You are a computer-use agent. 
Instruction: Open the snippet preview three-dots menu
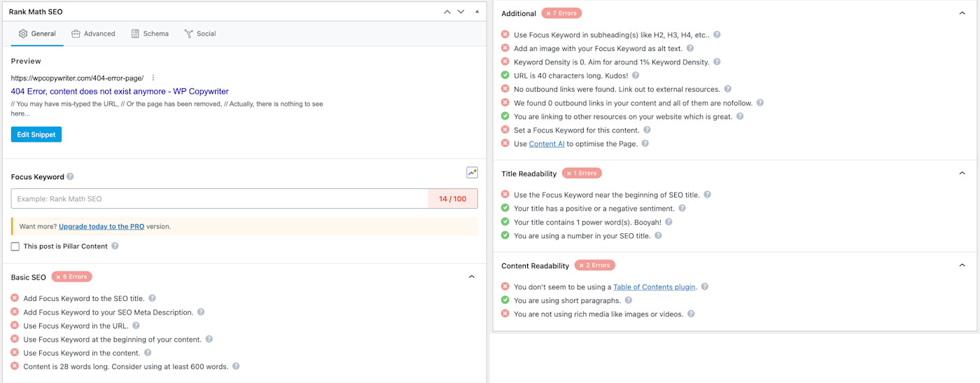pyautogui.click(x=153, y=78)
